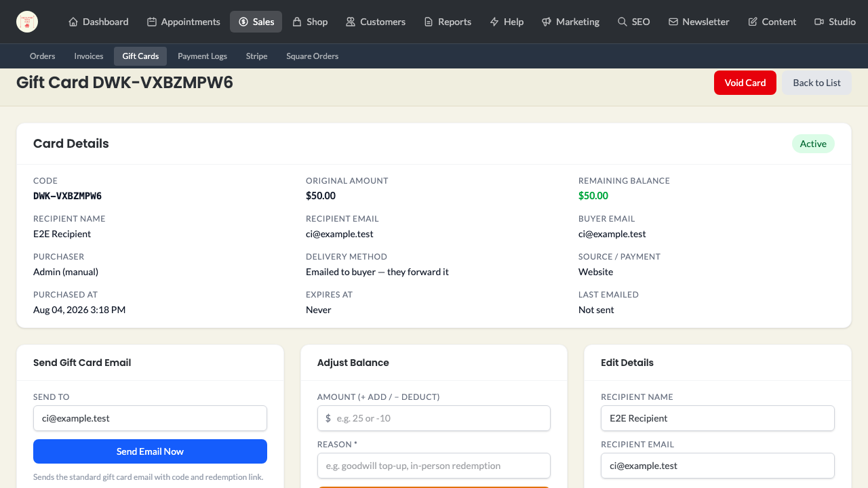Click the Recipient Name edit field

tap(717, 418)
